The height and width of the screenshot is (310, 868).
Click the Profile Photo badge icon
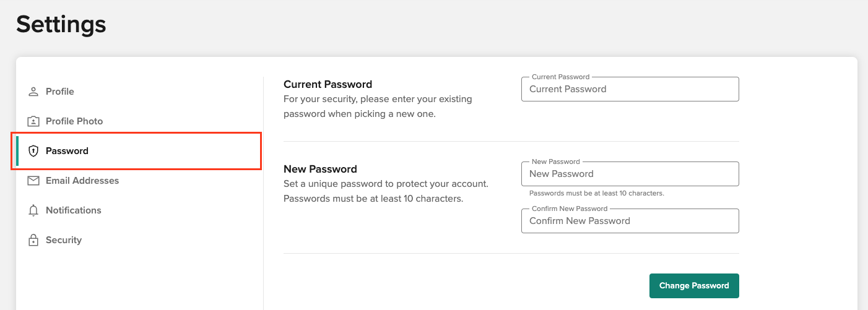(33, 121)
